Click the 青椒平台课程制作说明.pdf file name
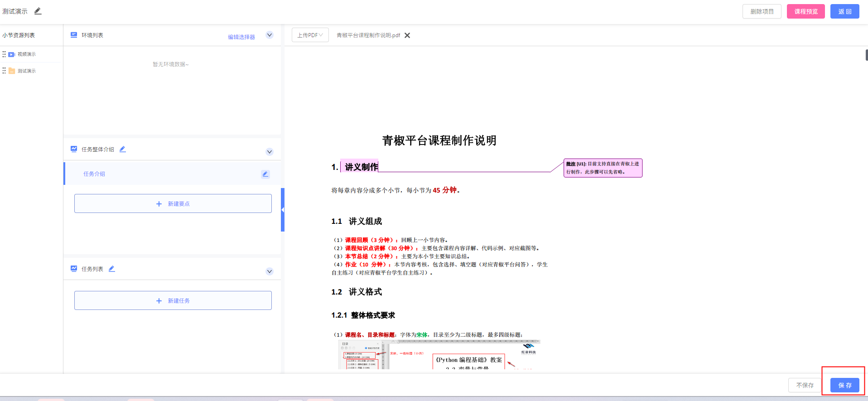This screenshot has width=868, height=401. point(368,35)
